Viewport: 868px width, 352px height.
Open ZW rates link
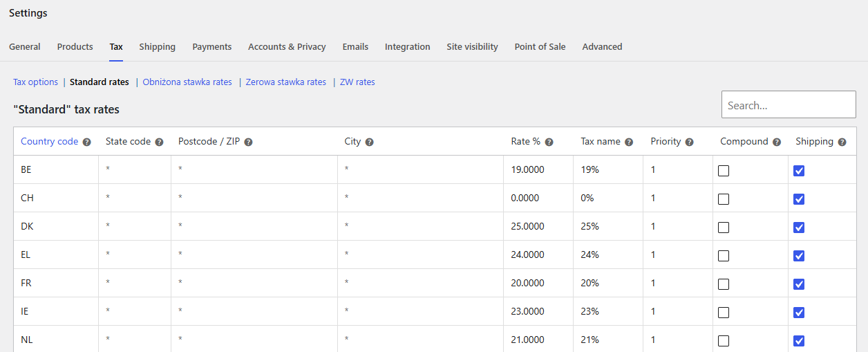point(357,82)
